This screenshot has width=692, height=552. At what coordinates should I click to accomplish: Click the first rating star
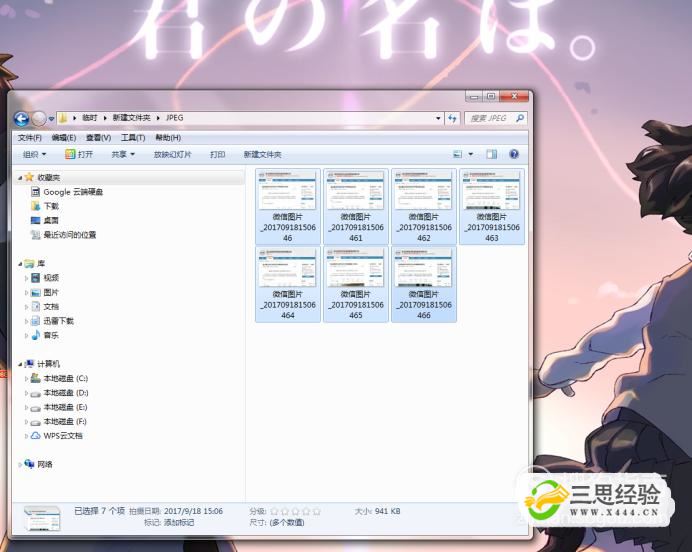274,511
